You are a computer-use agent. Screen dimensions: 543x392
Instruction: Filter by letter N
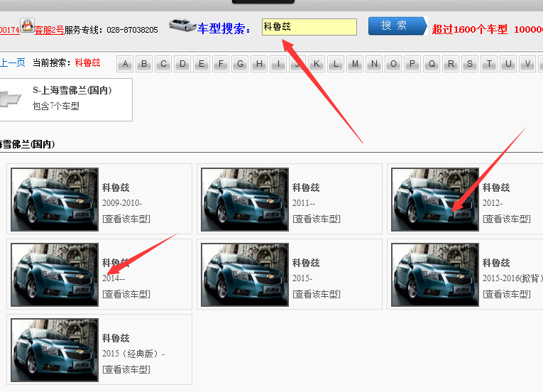374,64
